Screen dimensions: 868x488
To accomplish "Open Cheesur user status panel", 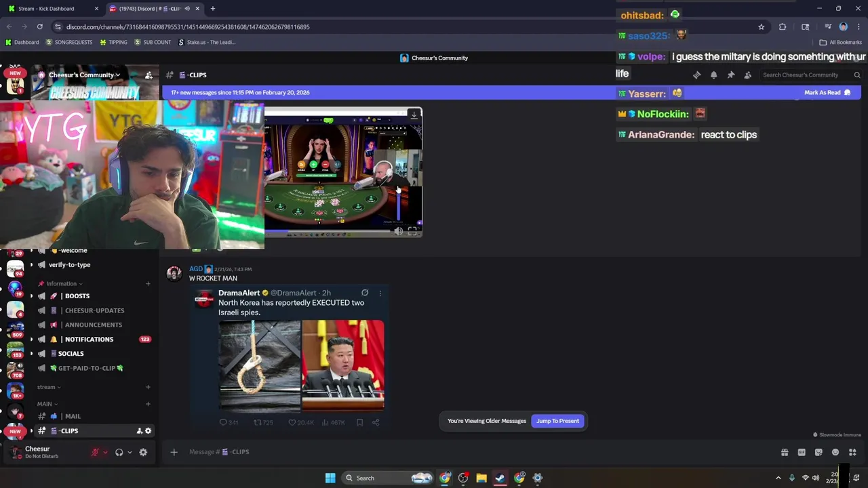I will (x=41, y=452).
